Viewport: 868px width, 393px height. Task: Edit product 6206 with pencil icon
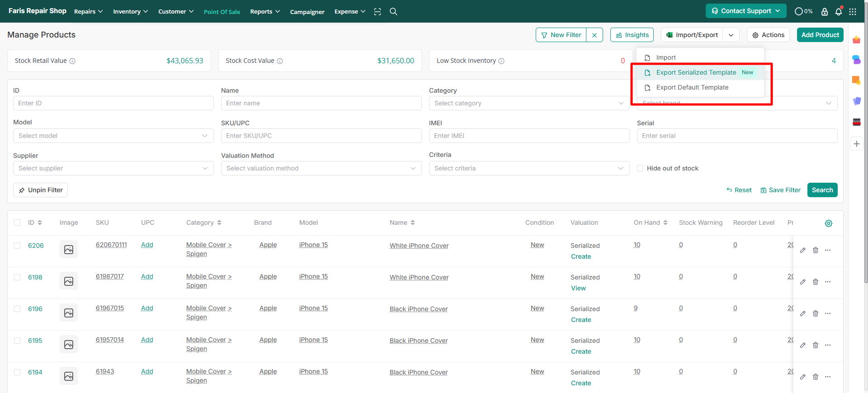[x=803, y=250]
